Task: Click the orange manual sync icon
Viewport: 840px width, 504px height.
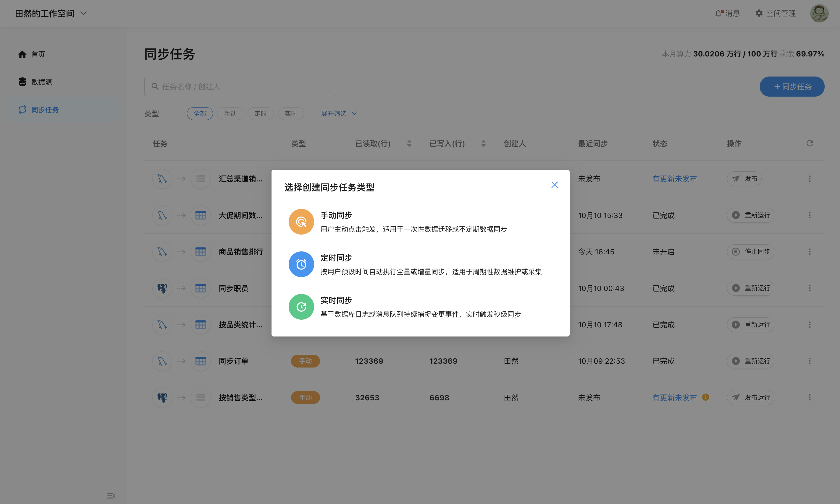Action: pos(301,222)
